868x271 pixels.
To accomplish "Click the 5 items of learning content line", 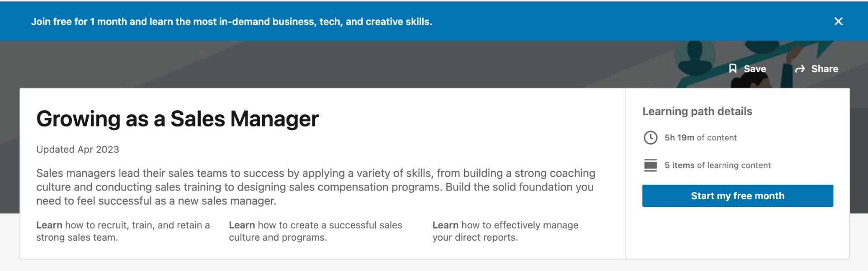I will [x=717, y=165].
